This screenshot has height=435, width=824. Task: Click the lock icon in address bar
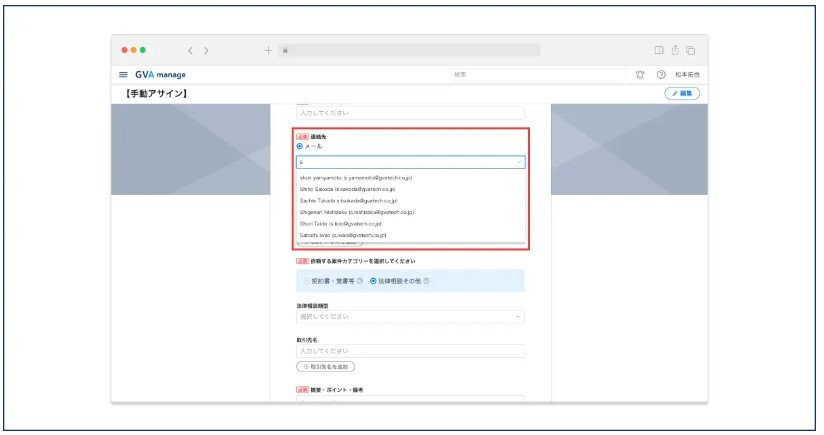coord(285,50)
